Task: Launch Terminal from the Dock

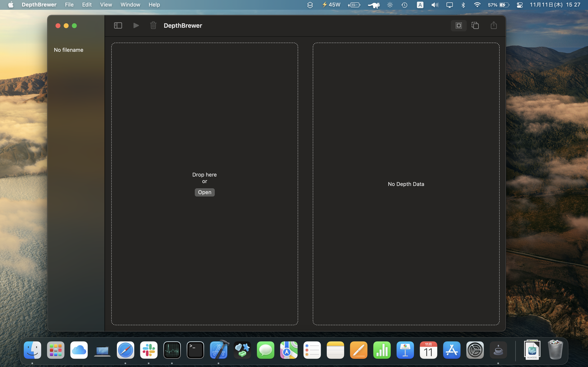Action: 195,350
